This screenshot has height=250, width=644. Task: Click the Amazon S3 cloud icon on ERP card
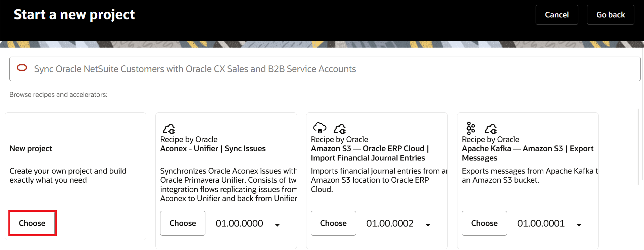319,128
